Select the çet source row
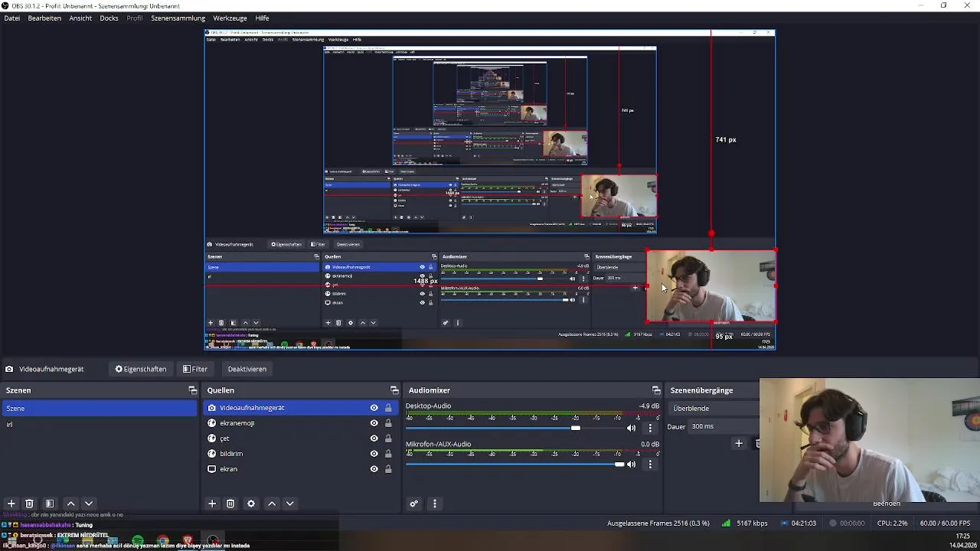The height and width of the screenshot is (551, 980). point(301,439)
